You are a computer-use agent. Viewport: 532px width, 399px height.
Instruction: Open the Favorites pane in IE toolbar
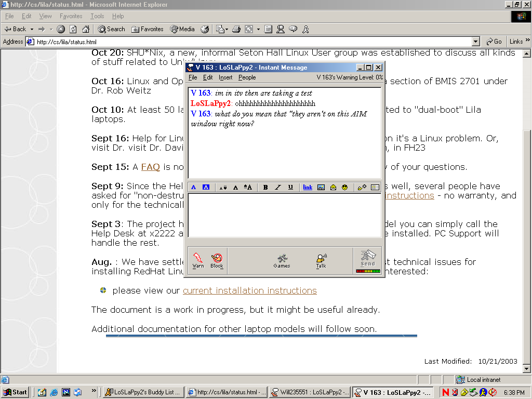[148, 29]
